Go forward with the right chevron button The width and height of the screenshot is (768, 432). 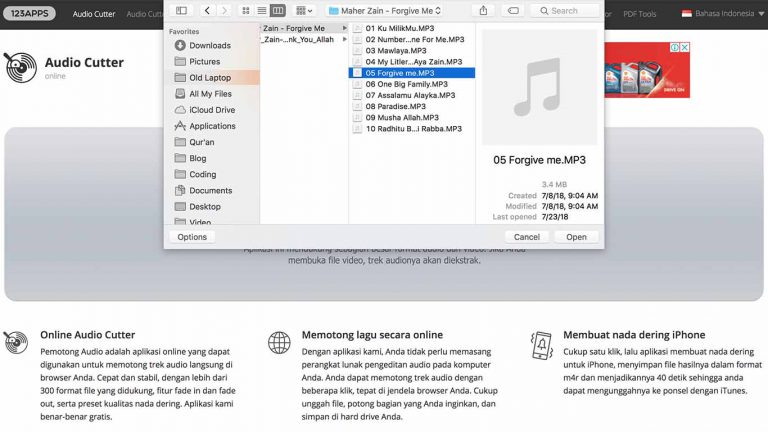click(224, 10)
